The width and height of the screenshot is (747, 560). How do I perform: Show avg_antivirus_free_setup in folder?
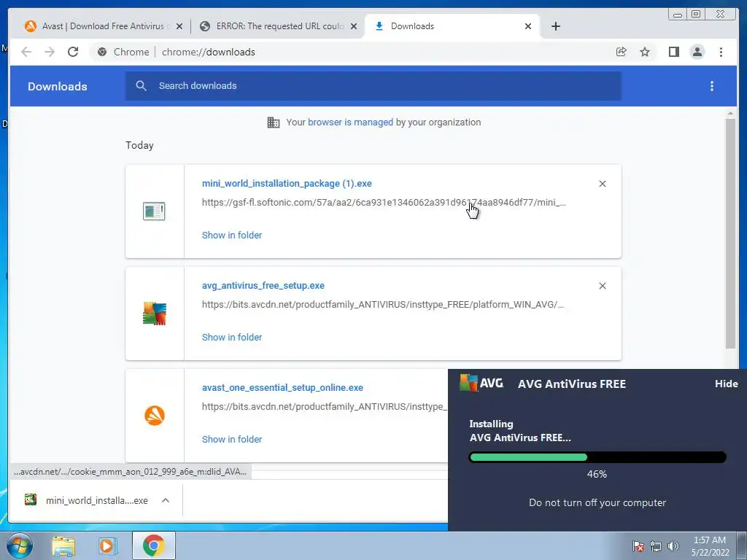pos(232,337)
